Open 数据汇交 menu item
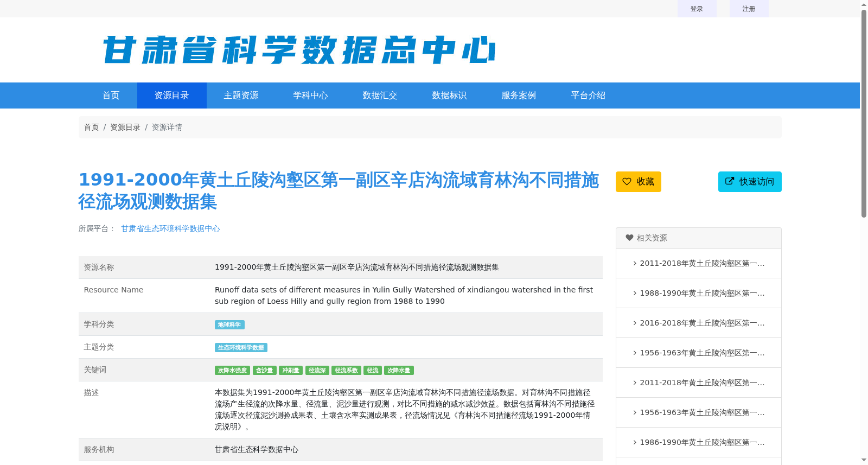Viewport: 868px width, 465px height. (380, 95)
